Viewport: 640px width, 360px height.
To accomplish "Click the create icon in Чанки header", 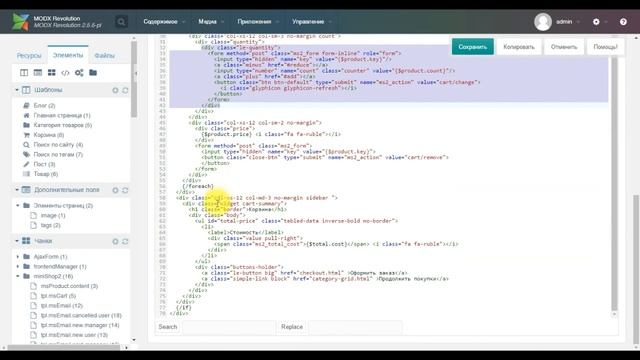I will [x=116, y=241].
